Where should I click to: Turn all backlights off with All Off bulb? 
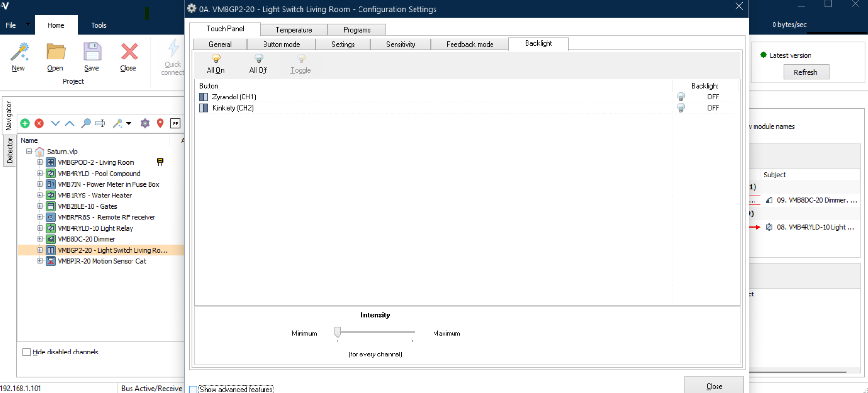(x=259, y=59)
